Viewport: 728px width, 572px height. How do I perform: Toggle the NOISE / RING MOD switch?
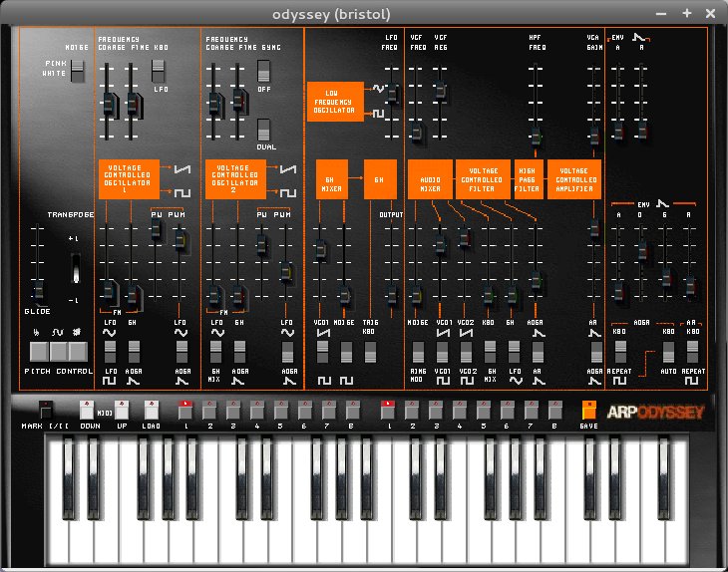click(x=418, y=352)
